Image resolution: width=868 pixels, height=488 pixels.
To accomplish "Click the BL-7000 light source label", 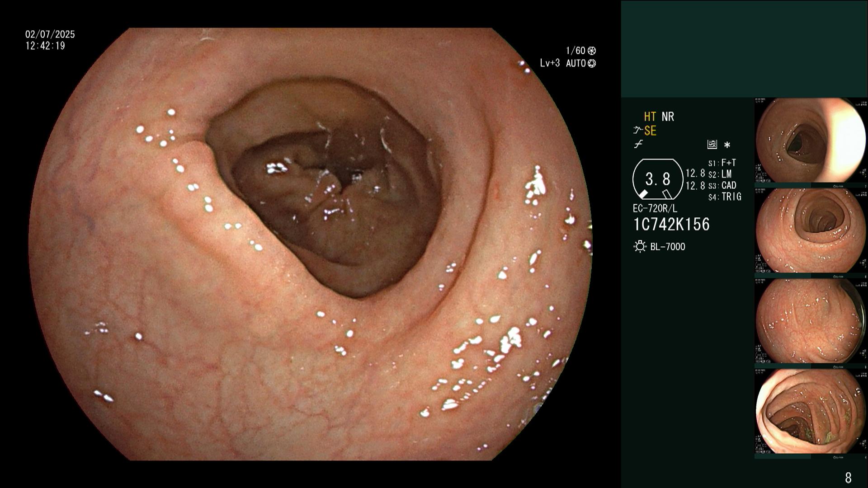I will point(668,247).
